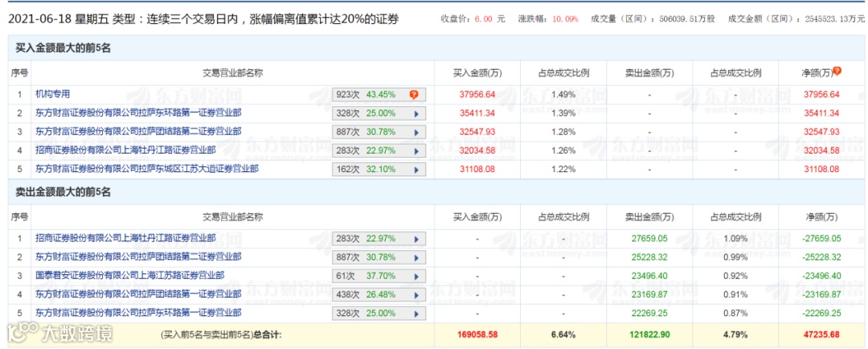Expand the 283次 22.97% arrow in buy table
The image size is (868, 349).
416,150
